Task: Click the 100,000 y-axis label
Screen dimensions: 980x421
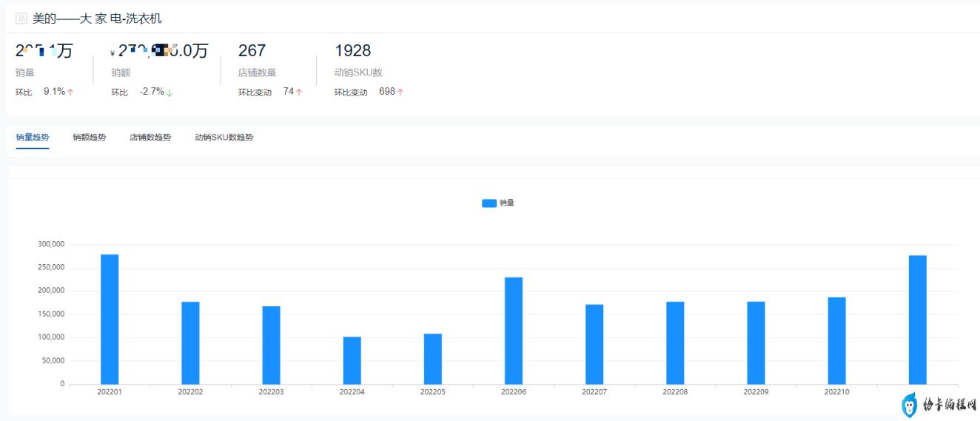Action: click(51, 337)
